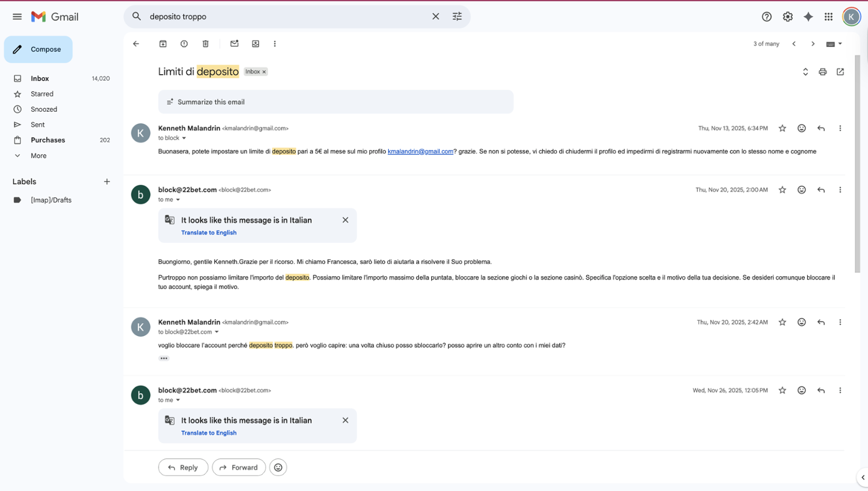Viewport: 868px width, 491px height.
Task: Open Google apps grid launcher
Action: tap(829, 17)
